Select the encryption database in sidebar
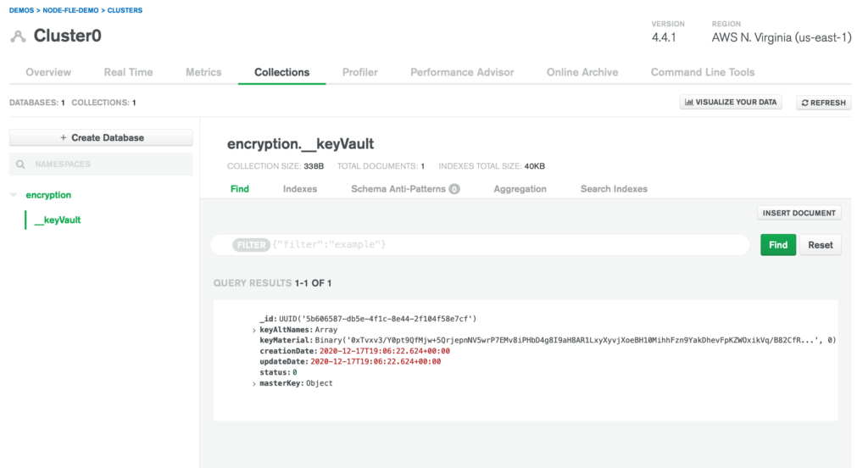The width and height of the screenshot is (868, 468). click(x=48, y=195)
